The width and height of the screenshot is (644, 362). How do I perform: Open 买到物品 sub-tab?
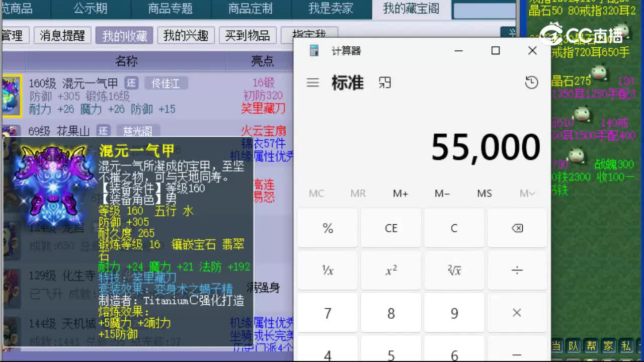click(248, 35)
